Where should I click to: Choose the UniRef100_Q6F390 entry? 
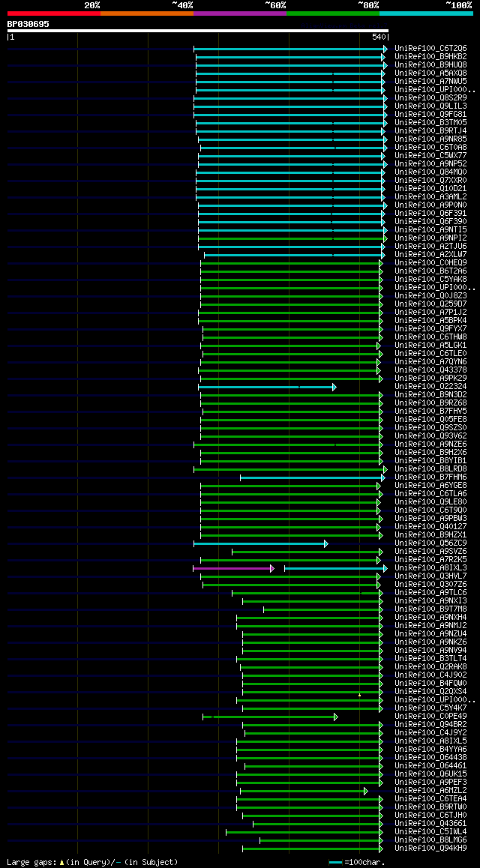pos(430,221)
